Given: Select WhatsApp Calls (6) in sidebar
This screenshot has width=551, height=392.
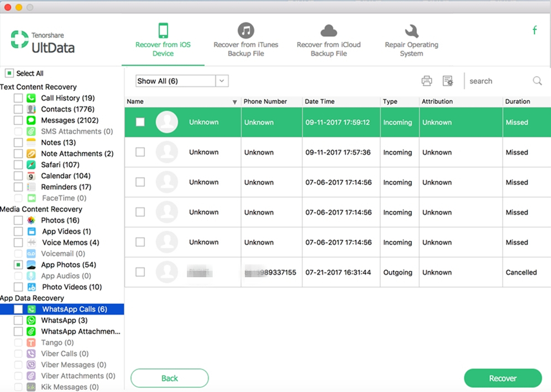Looking at the screenshot, I should 62,309.
